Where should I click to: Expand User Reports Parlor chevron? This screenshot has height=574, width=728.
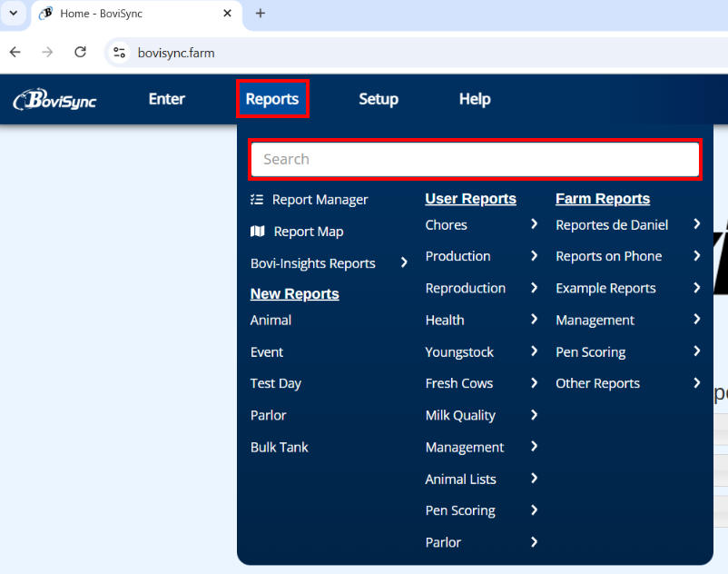(534, 542)
